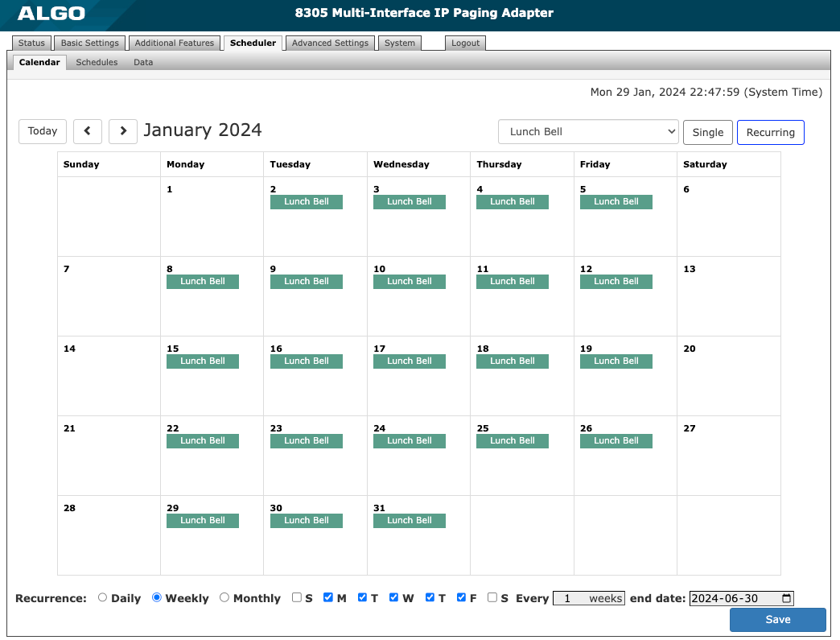This screenshot has height=640, width=840.
Task: Navigate to the previous month
Action: click(87, 131)
